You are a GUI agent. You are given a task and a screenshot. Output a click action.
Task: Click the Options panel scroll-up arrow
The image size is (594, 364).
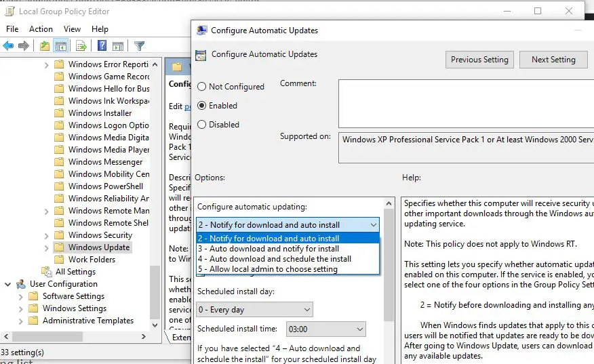click(x=389, y=203)
